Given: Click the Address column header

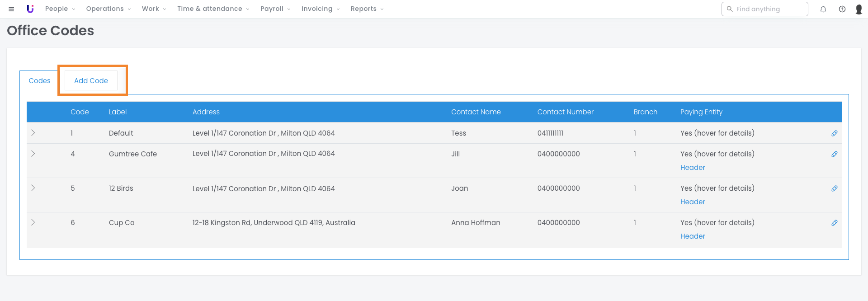Looking at the screenshot, I should pyautogui.click(x=206, y=112).
